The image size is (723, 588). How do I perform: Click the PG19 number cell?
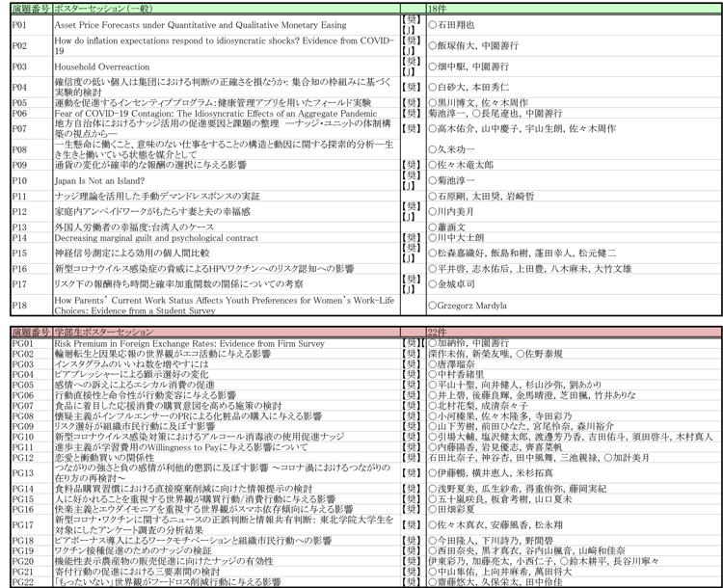pyautogui.click(x=32, y=550)
